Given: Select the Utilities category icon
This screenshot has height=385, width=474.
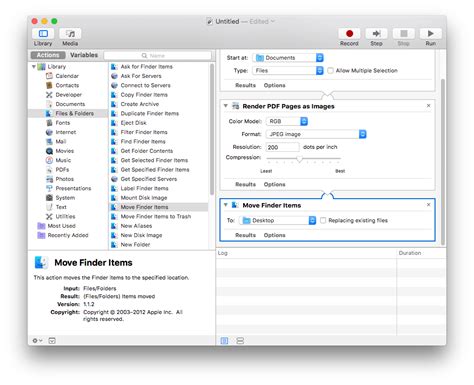Looking at the screenshot, I should tap(49, 216).
